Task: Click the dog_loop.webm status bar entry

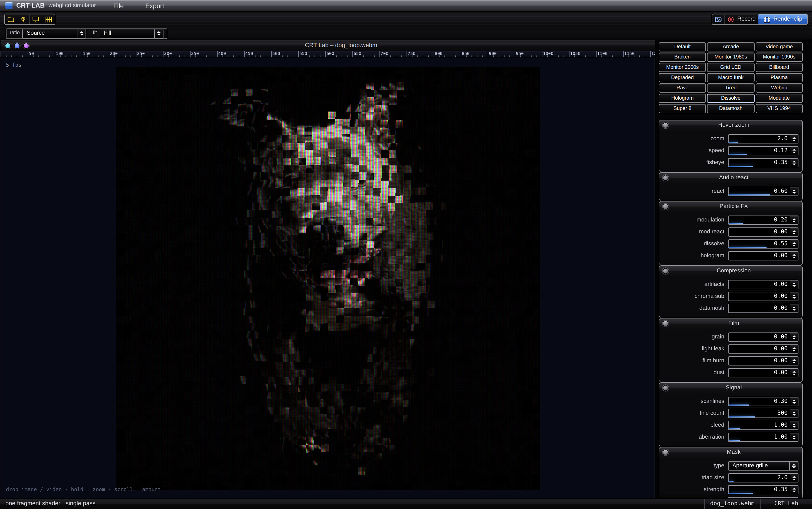Action: pyautogui.click(x=732, y=503)
